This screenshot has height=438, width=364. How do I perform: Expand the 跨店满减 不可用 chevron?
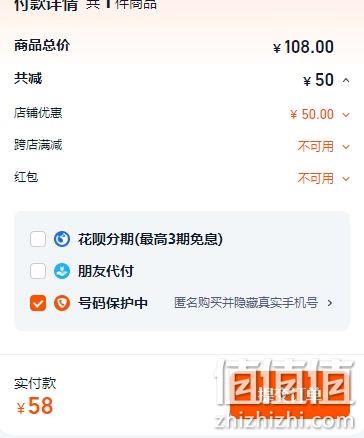[x=346, y=147]
